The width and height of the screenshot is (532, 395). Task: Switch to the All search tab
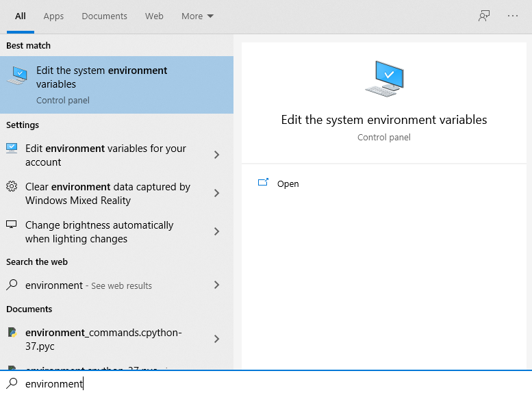pyautogui.click(x=21, y=16)
